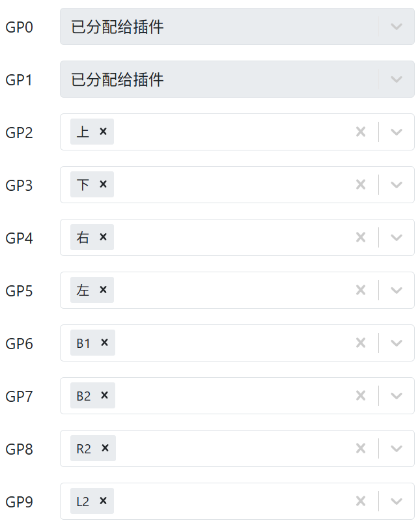Clear all selections for GP8
Screen dimensions: 420x525
[361, 449]
